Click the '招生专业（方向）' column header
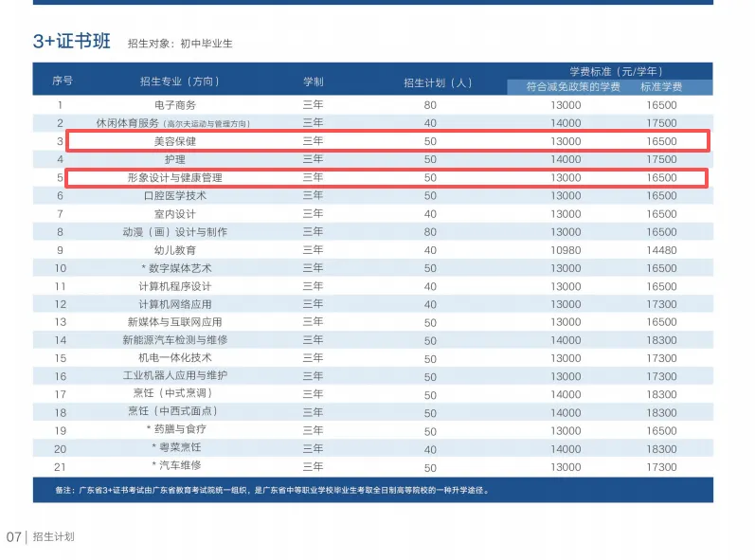This screenshot has width=755, height=560. [180, 81]
